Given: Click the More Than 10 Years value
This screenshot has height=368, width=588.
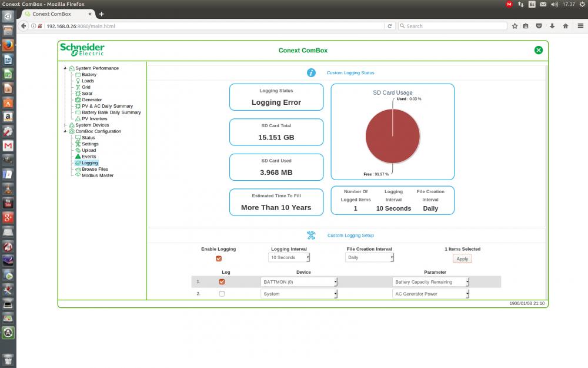Looking at the screenshot, I should (276, 207).
